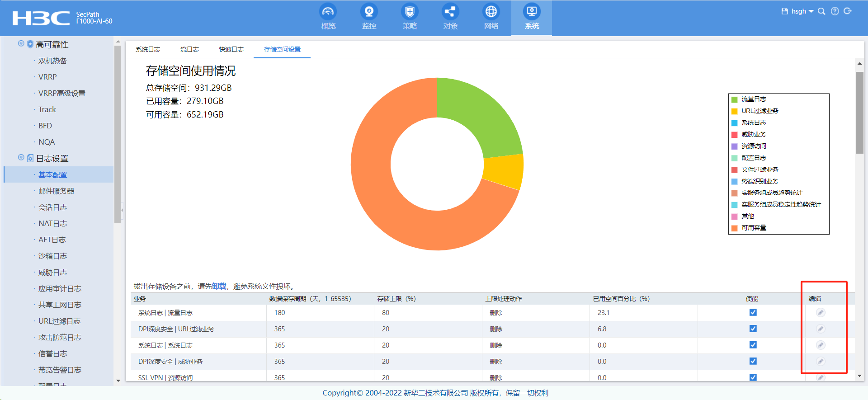Uncheck enable box for 系统日志 | 流量日志 row

click(x=753, y=312)
